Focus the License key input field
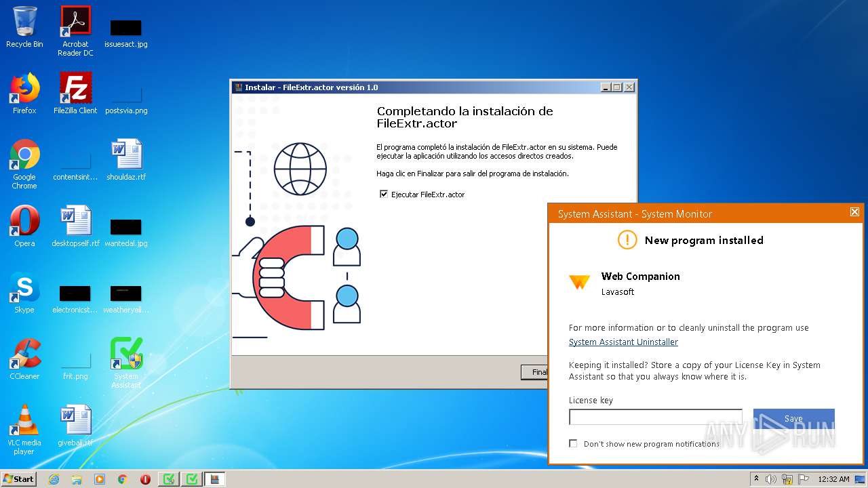Screen dimensions: 868x488 (x=656, y=417)
